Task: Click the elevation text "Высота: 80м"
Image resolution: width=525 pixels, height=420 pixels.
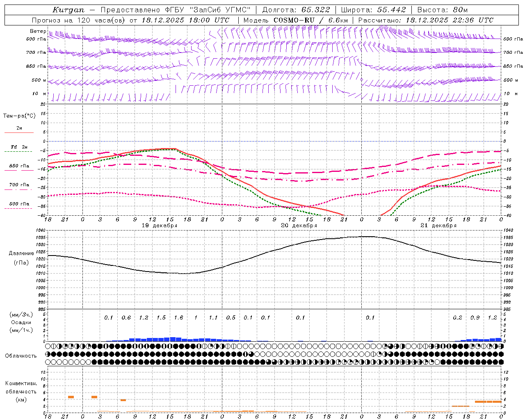Action: [x=443, y=10]
